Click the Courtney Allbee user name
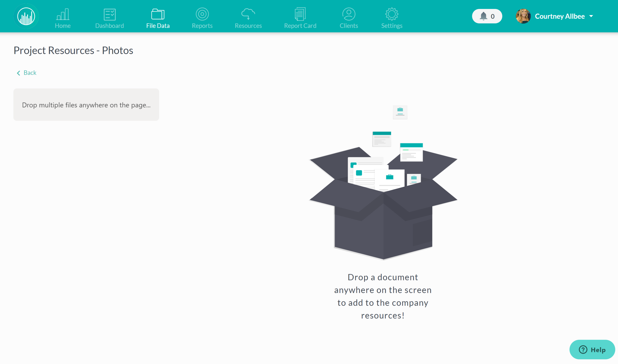The image size is (618, 364). pyautogui.click(x=560, y=16)
